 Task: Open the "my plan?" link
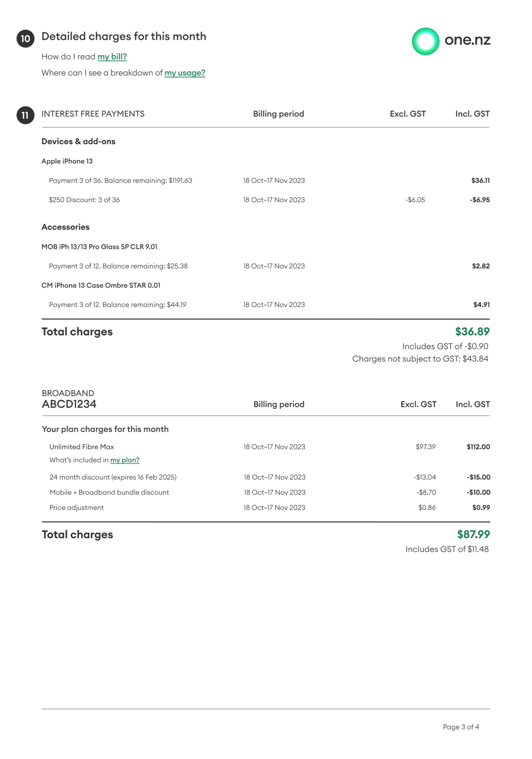point(125,460)
